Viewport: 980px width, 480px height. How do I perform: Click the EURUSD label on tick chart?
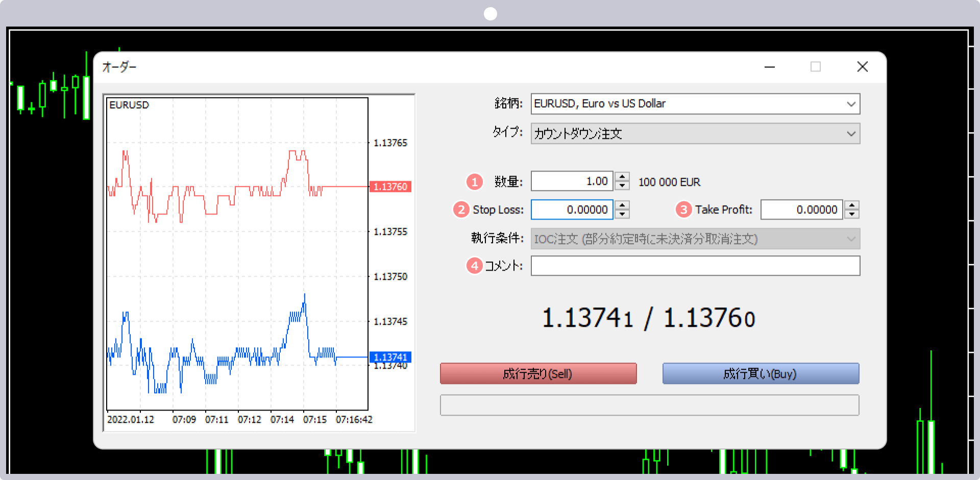point(129,105)
